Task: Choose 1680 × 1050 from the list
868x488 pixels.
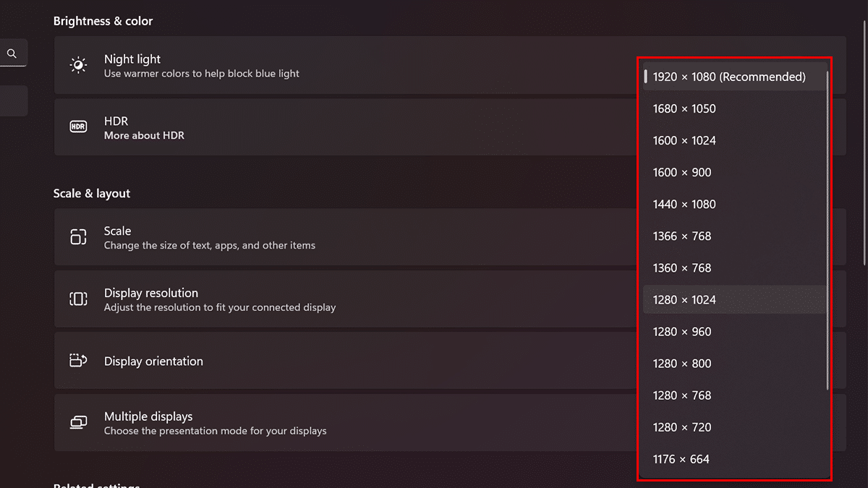Action: coord(684,108)
